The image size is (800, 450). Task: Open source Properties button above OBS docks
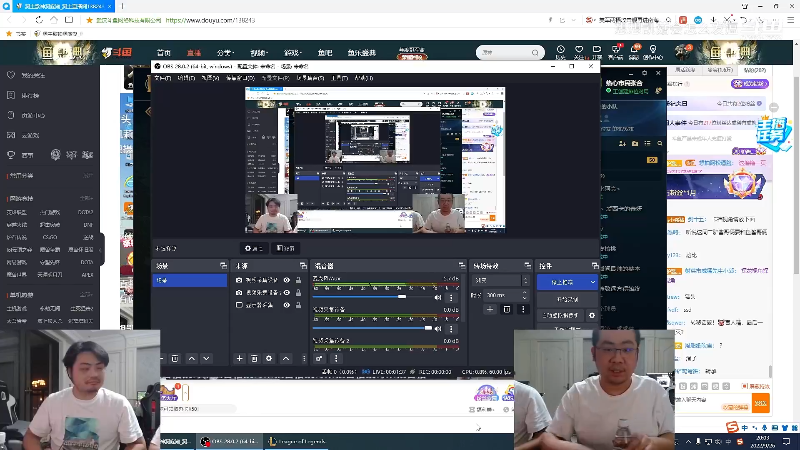254,248
